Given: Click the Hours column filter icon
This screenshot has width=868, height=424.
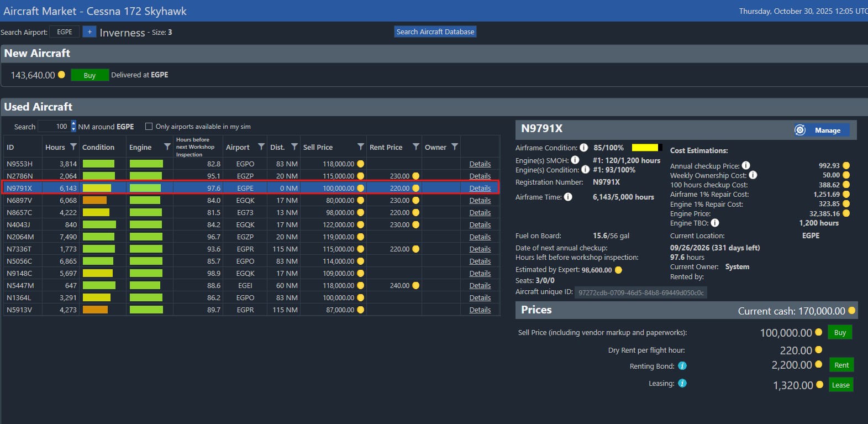Looking at the screenshot, I should pos(73,146).
